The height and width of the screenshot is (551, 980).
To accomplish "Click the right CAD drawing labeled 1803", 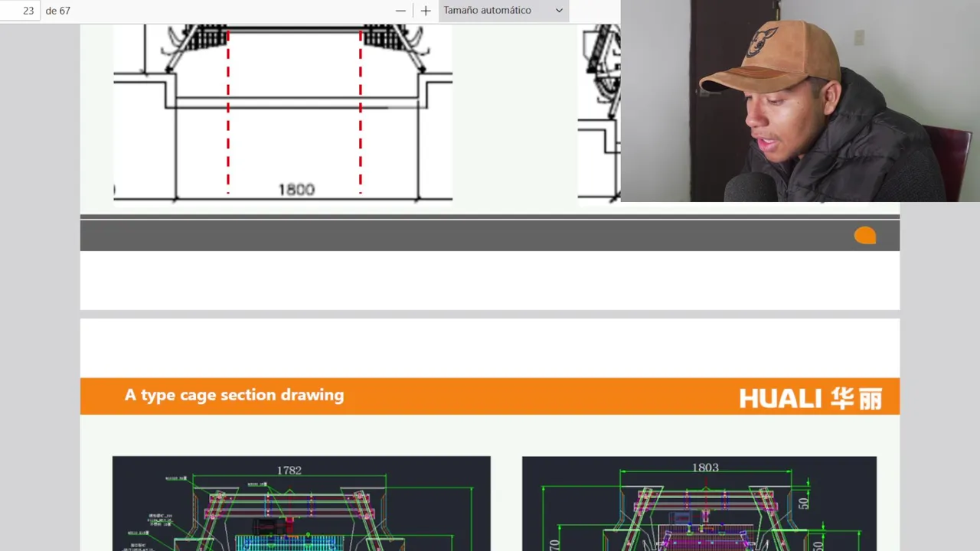I will [699, 504].
